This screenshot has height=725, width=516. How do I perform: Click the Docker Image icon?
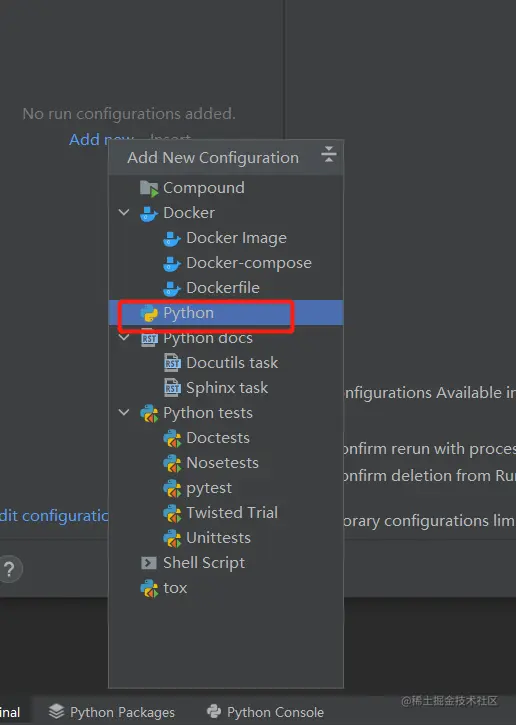click(172, 239)
